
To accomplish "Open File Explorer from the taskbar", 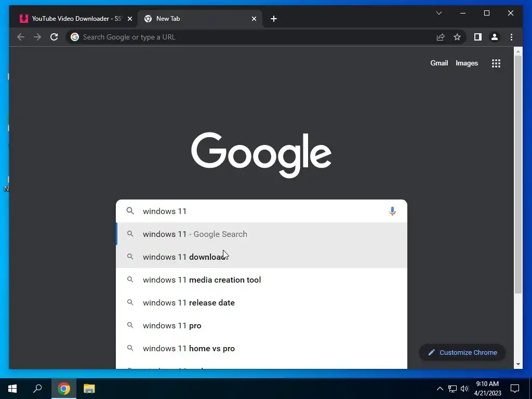I will point(89,389).
